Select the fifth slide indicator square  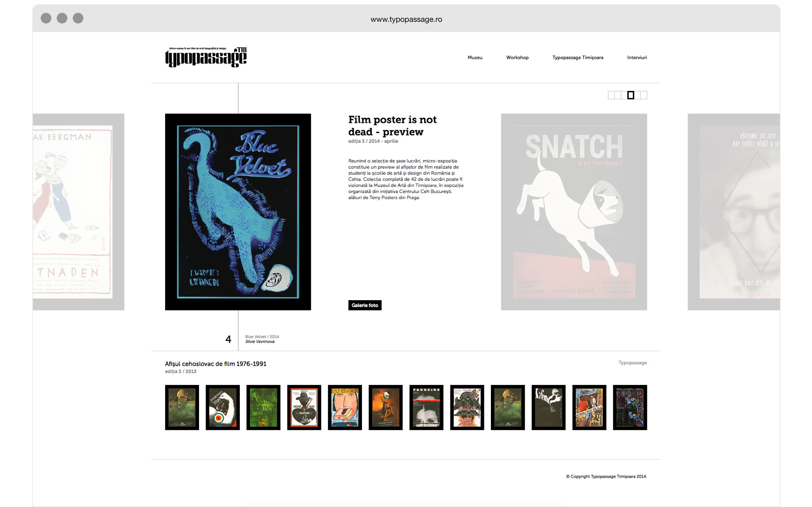(638, 95)
